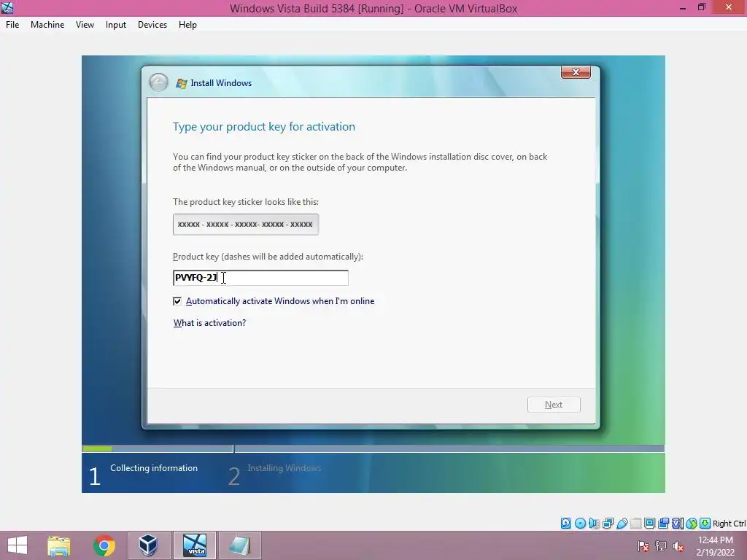
Task: Open the Machine menu
Action: point(47,25)
